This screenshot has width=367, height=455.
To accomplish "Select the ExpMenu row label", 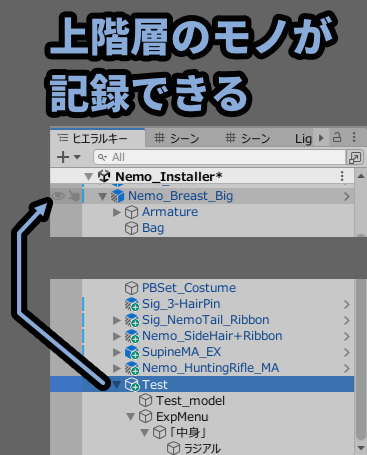I will click(182, 417).
